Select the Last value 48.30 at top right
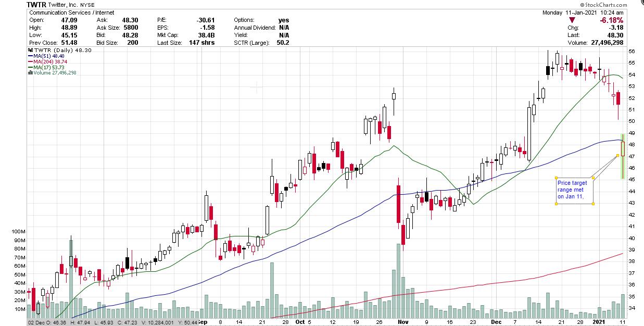The image size is (644, 326). 615,35
